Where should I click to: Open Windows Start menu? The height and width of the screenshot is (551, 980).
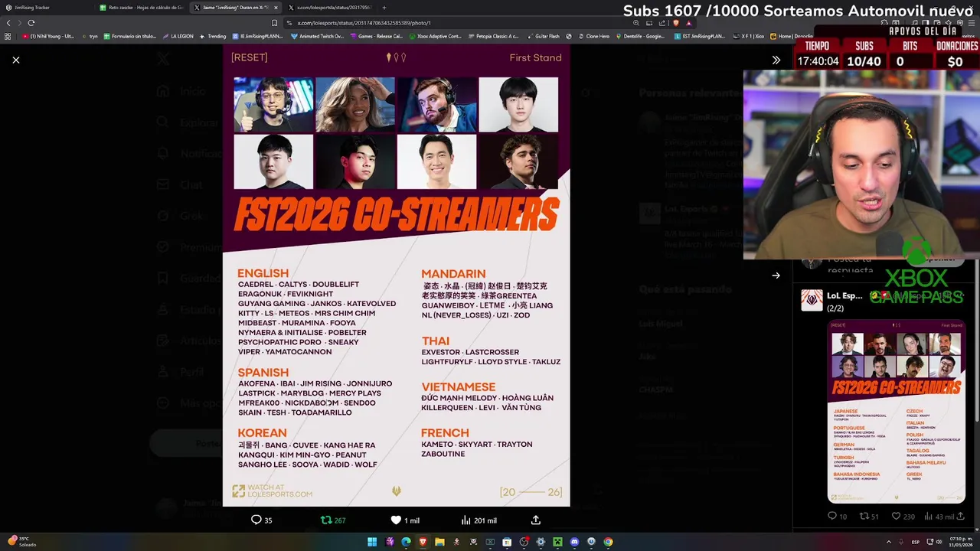click(x=372, y=542)
